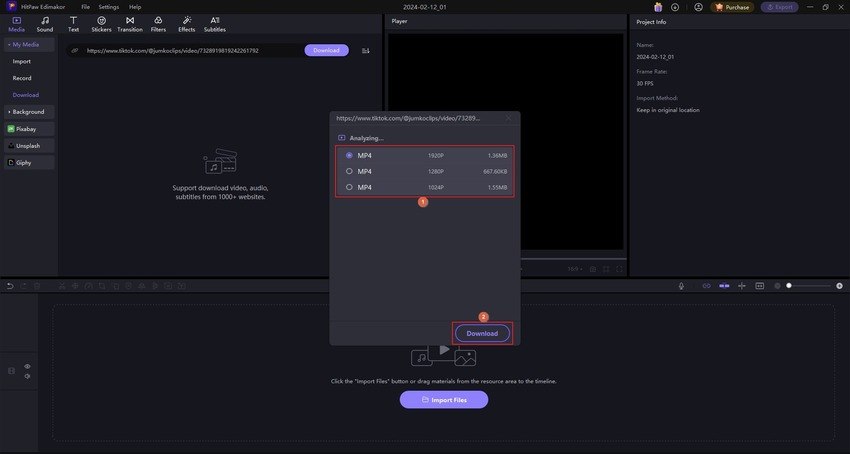Expand the Background section

coord(29,112)
